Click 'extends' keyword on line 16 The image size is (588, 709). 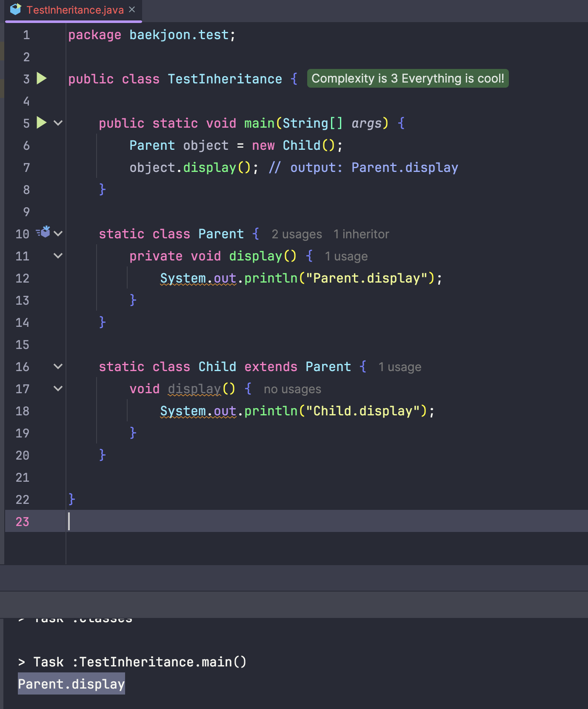(271, 366)
